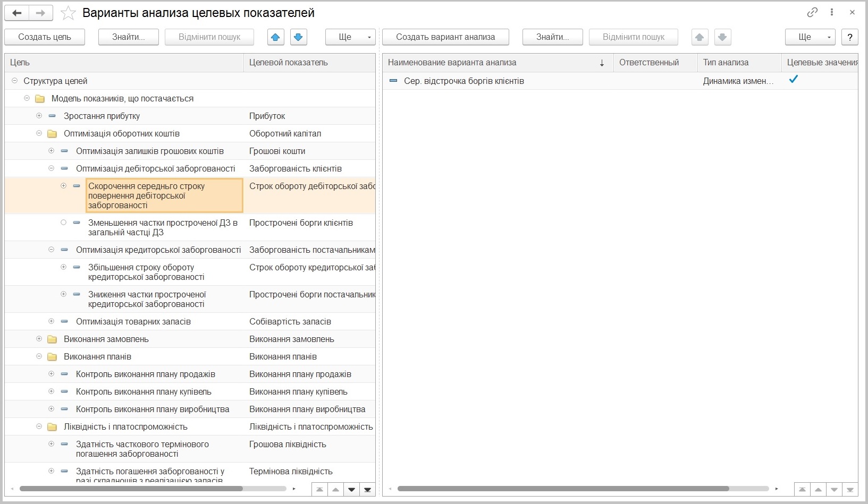Copy link using the chain icon
The height and width of the screenshot is (504, 868).
point(812,12)
